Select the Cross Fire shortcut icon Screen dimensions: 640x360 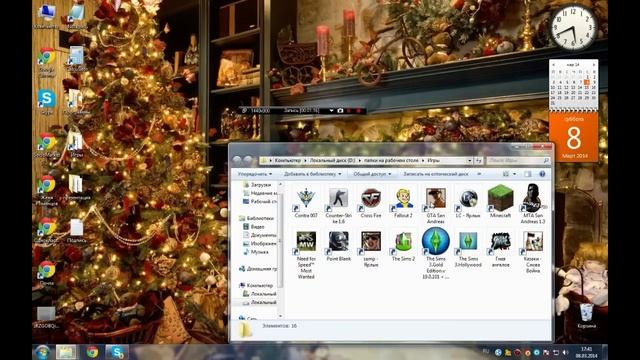click(x=371, y=202)
